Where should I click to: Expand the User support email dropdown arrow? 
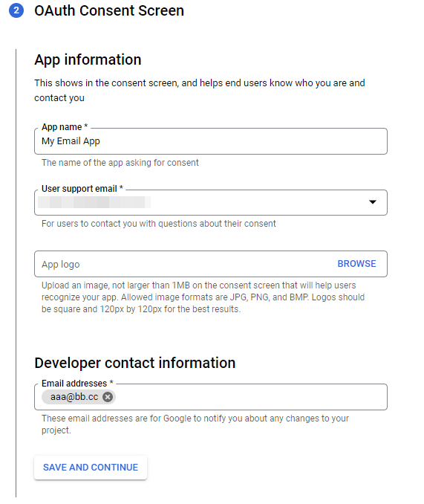pos(372,202)
